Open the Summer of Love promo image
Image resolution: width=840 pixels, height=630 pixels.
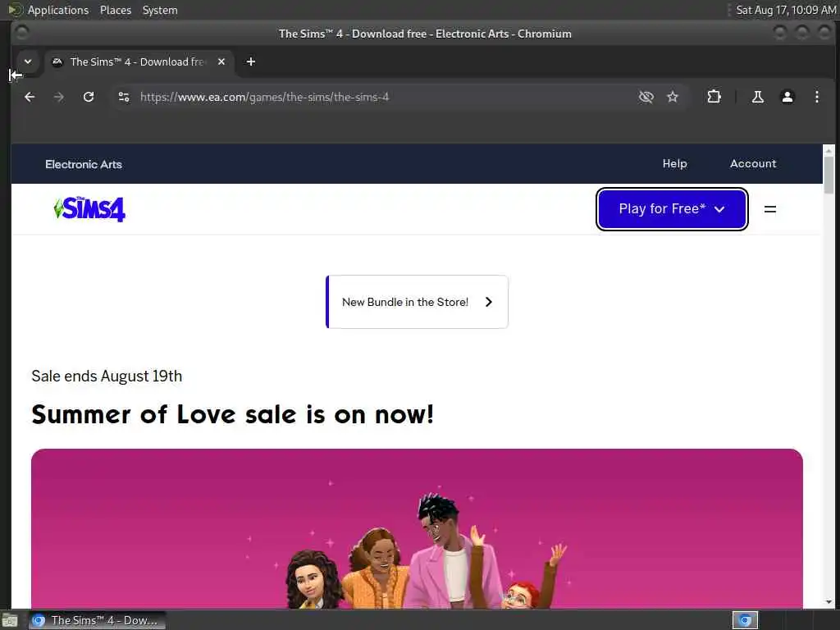click(417, 528)
